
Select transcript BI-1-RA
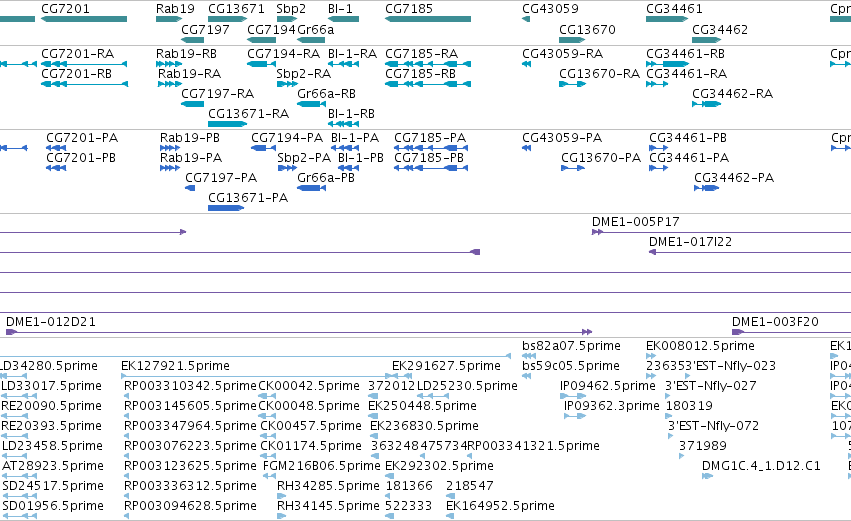click(x=344, y=64)
